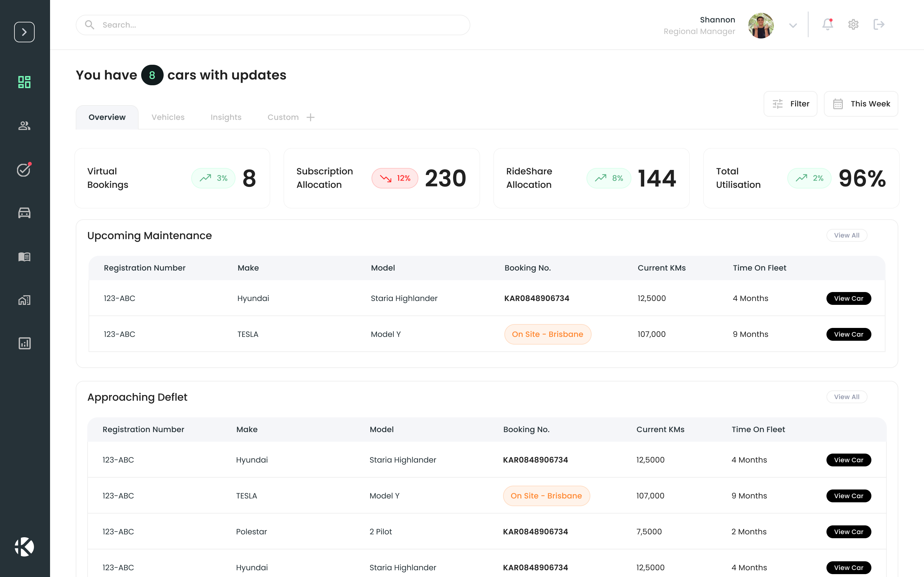Open the tasks checkmark icon with red dot
The image size is (924, 577).
[x=24, y=170]
